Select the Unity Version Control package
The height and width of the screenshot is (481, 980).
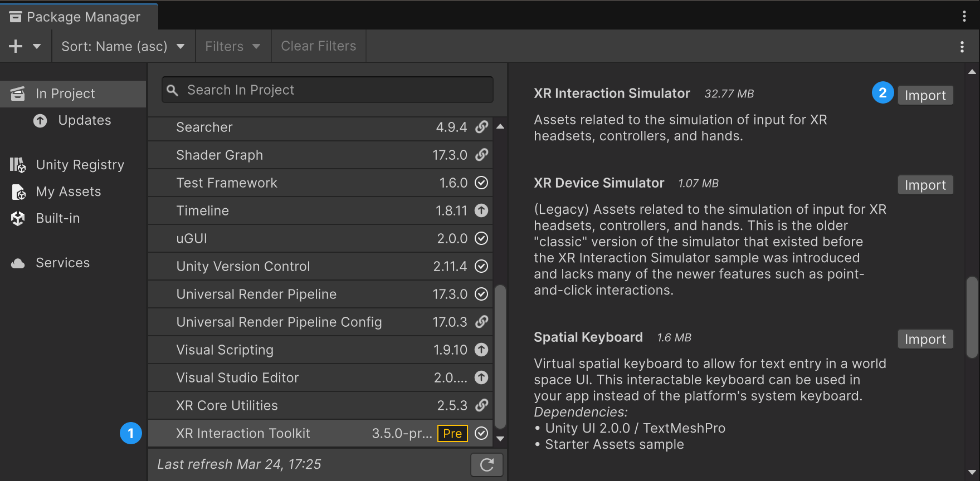320,266
